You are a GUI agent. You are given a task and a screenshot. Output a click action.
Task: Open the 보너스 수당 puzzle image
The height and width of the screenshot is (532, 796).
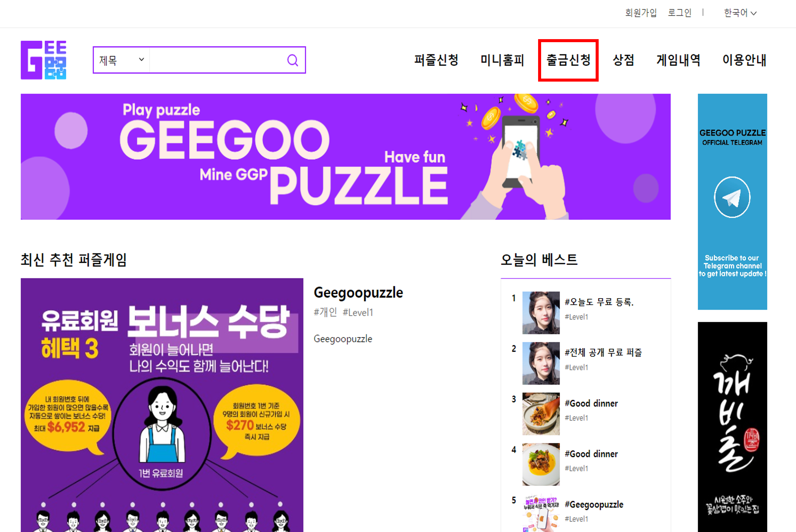tap(162, 405)
